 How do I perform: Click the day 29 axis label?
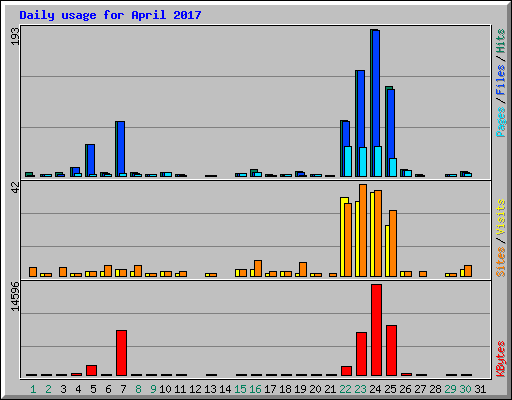click(450, 389)
